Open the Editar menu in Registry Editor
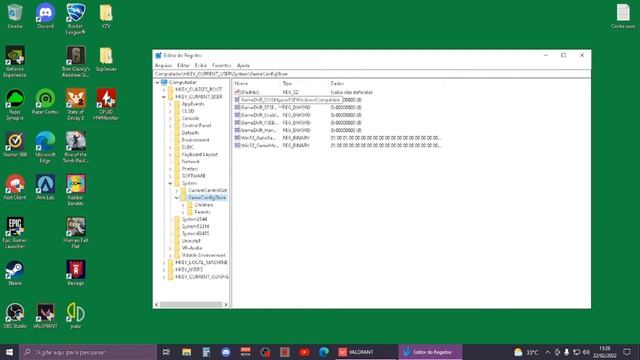640x360 pixels. pos(183,65)
